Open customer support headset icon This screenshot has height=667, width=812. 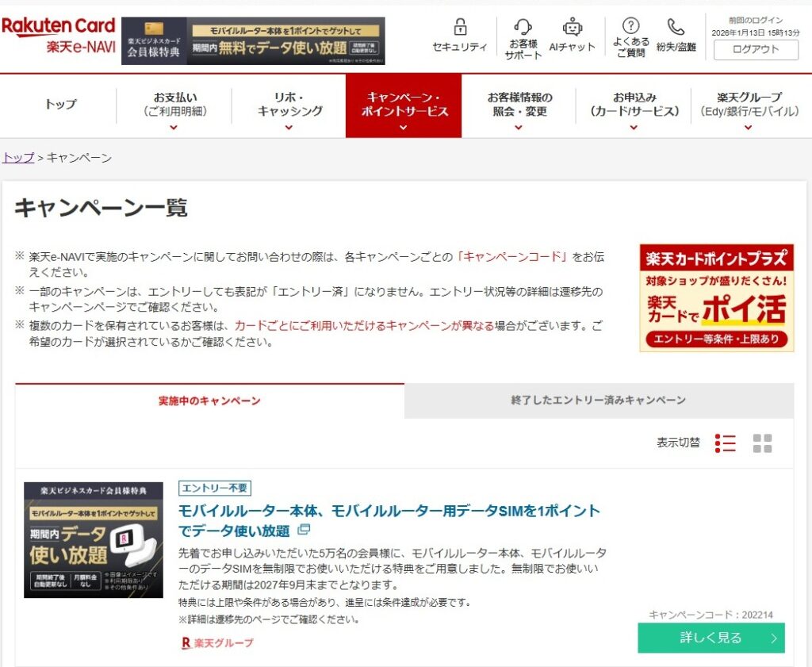point(523,28)
